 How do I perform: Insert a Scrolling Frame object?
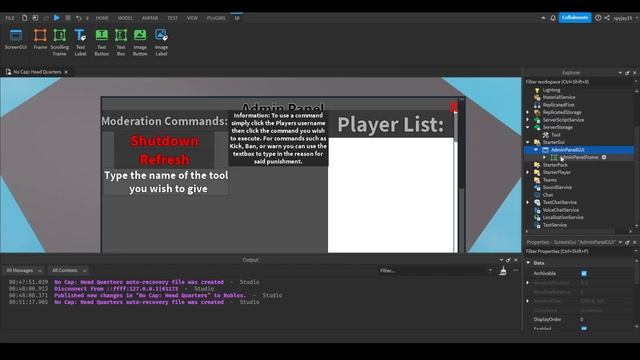point(60,42)
